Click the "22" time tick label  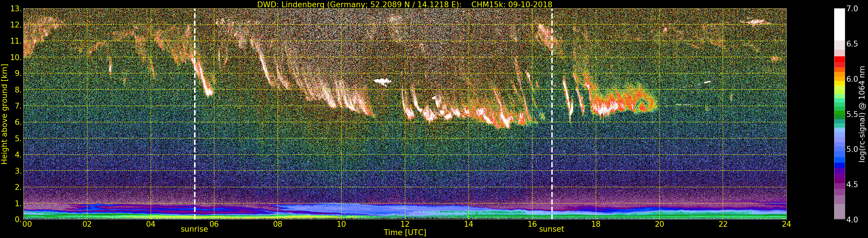tap(723, 224)
